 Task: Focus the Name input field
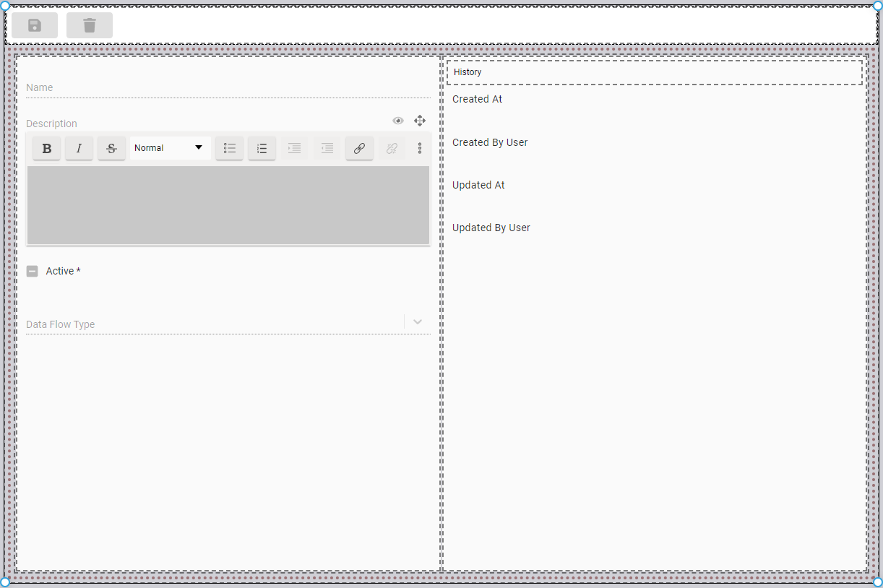tap(228, 87)
